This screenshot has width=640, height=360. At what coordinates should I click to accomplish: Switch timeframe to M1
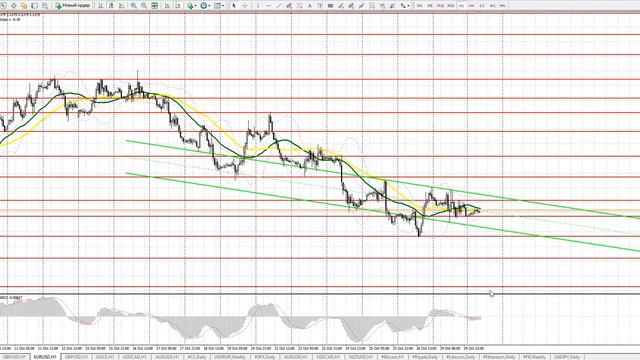[420, 6]
